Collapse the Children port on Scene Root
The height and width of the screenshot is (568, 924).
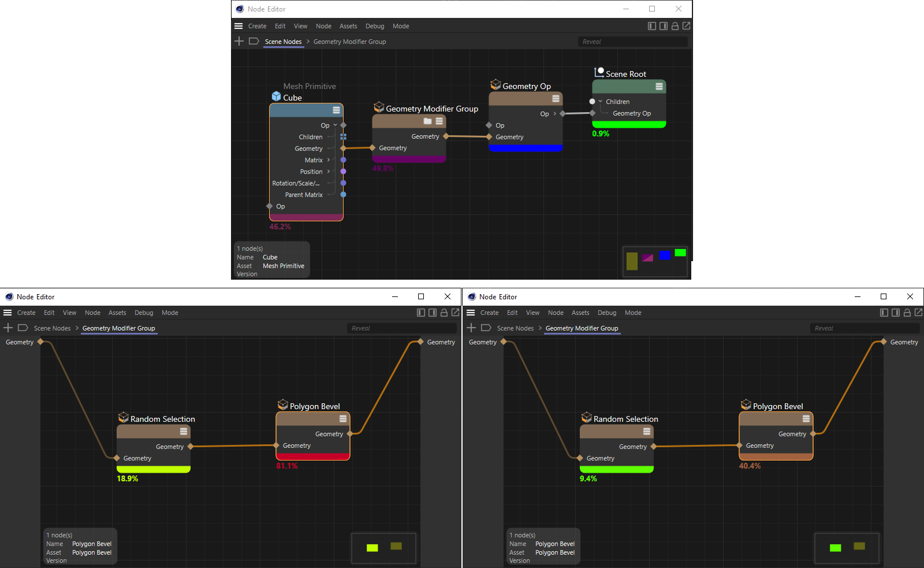pyautogui.click(x=601, y=102)
